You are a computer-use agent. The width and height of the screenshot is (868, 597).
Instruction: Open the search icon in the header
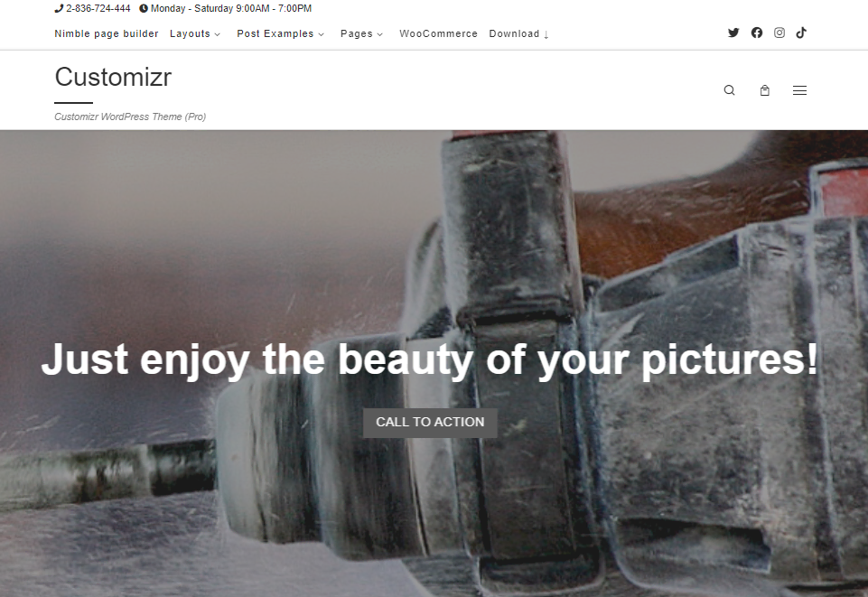(x=729, y=89)
